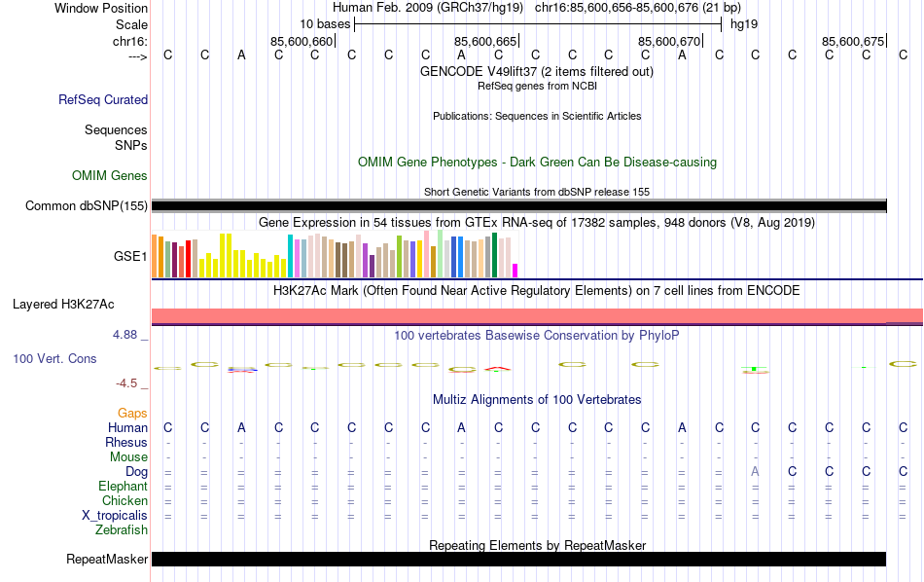Click the 100 Vert. Cons label
Viewport: 924px width, 582px height.
coord(54,358)
